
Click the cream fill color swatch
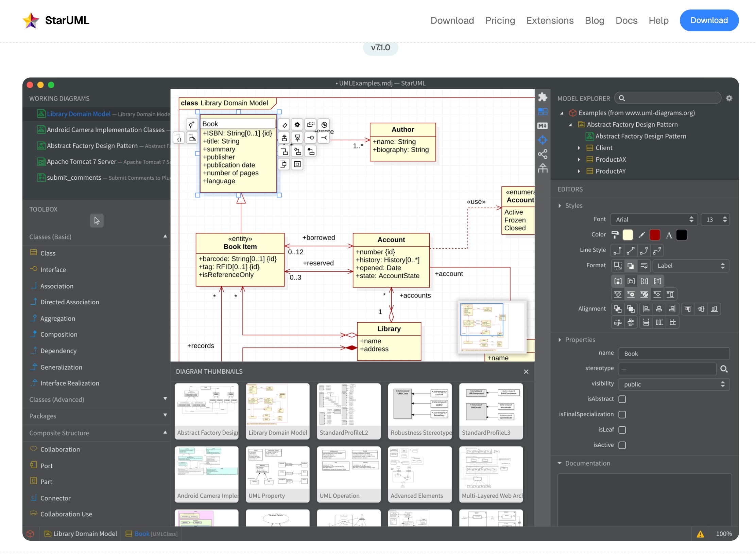pyautogui.click(x=628, y=235)
